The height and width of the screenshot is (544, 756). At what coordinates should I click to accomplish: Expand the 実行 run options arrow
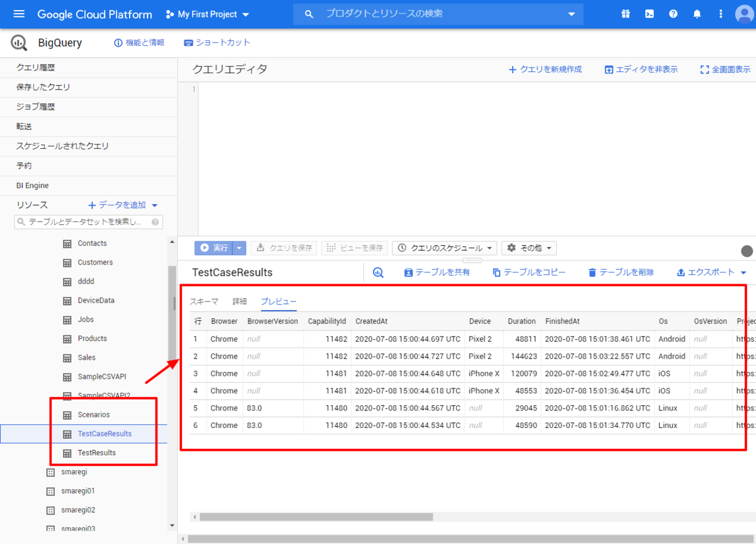pos(239,248)
